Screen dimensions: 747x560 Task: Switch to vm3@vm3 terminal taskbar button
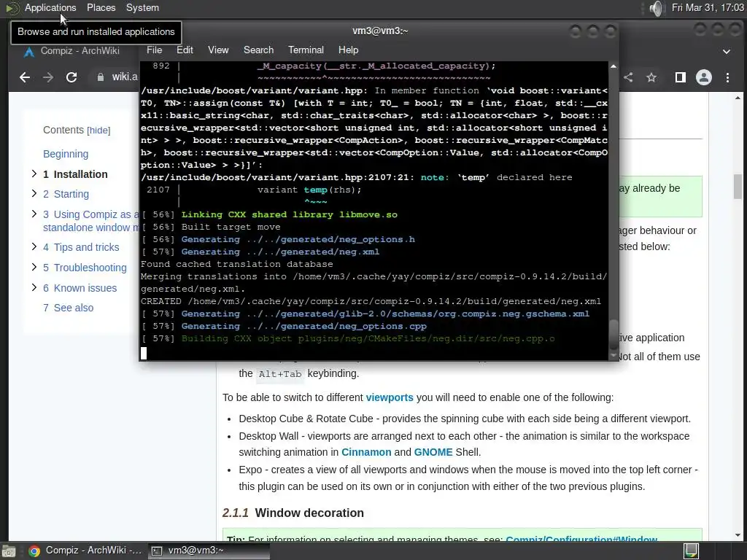coord(209,551)
